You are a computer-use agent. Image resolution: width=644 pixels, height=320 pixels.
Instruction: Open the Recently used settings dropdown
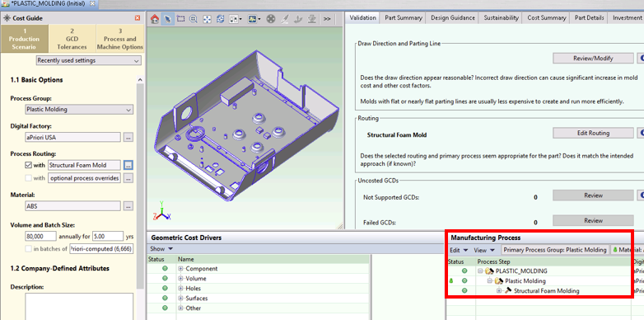pos(88,60)
